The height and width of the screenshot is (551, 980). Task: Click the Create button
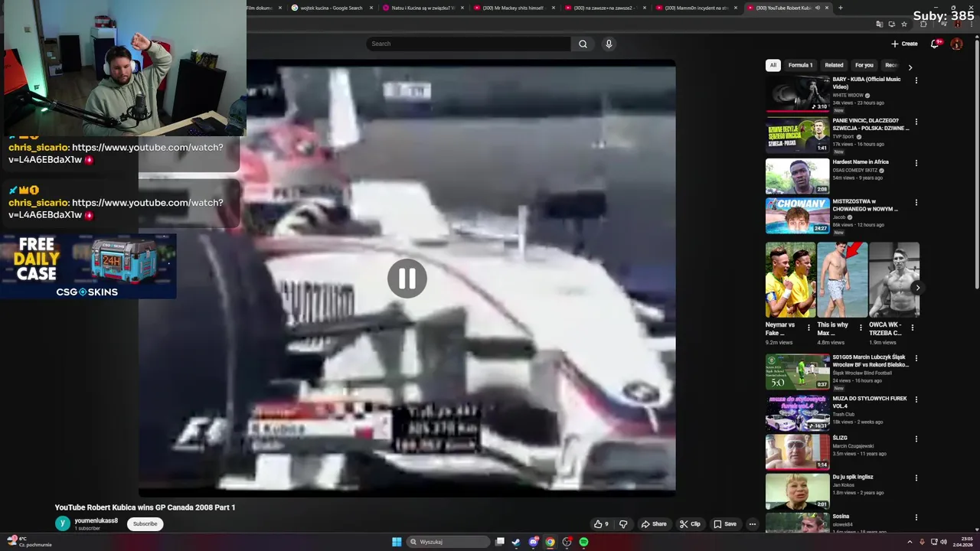[904, 44]
